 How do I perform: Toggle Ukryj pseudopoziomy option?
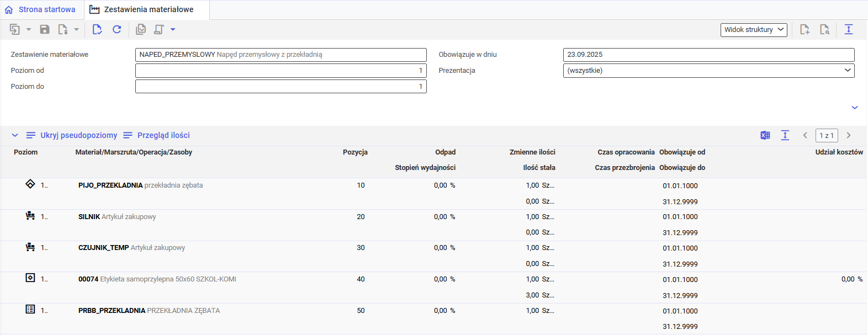(x=72, y=135)
